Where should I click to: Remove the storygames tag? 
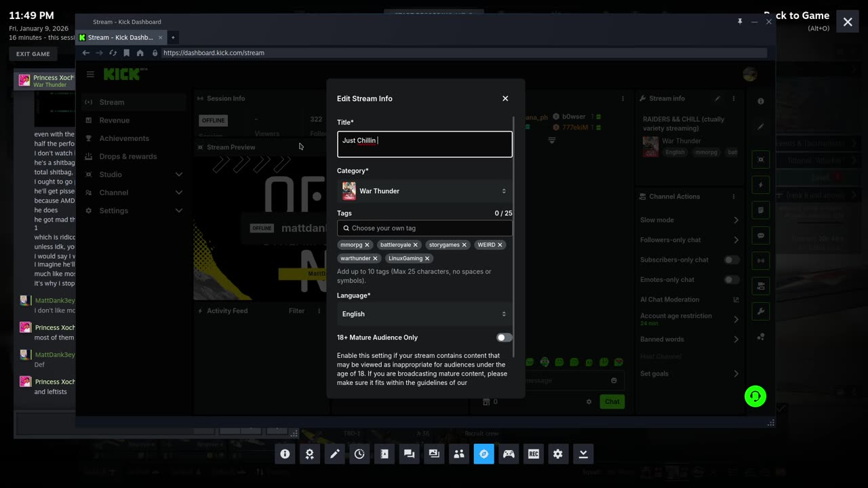tap(465, 245)
